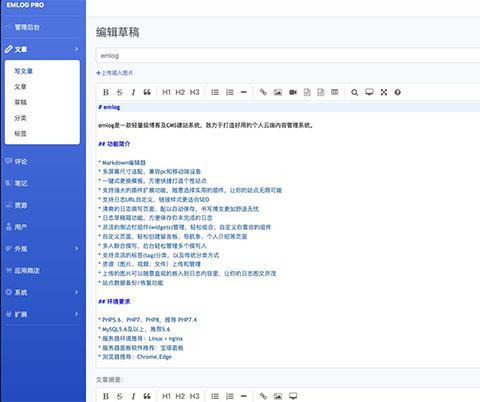
Task: Apply strikethrough in the main editor toolbar
Action: click(x=120, y=92)
